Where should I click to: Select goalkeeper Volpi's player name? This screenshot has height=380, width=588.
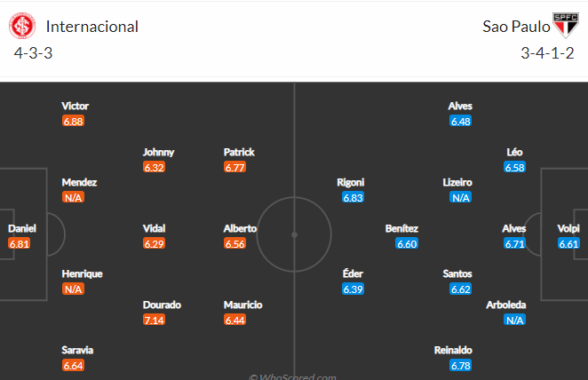568,228
